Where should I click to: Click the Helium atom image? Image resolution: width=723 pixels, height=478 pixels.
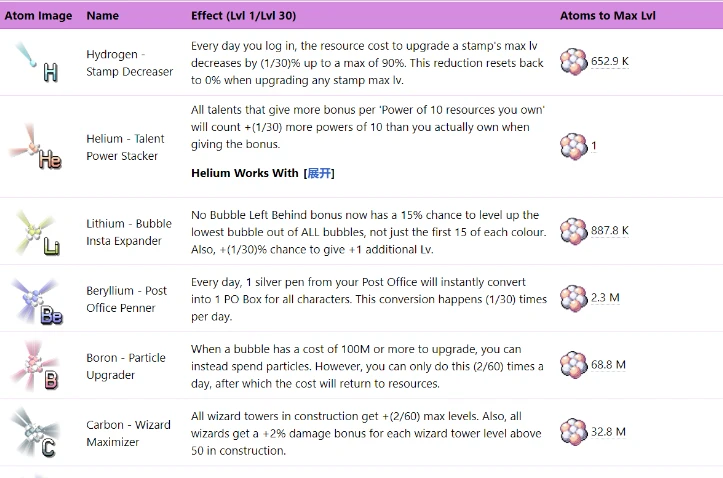(36, 147)
